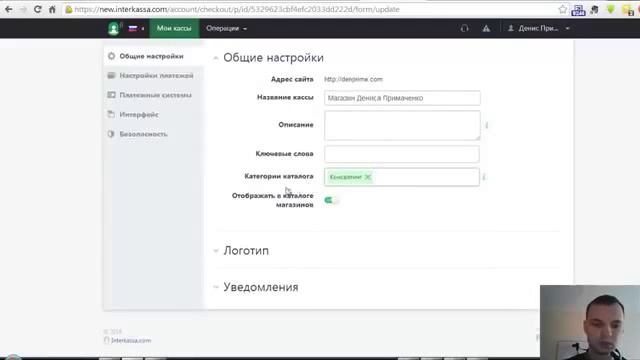Click the interkassa.com footer link
Viewport: 640px width, 360px height.
pos(131,340)
